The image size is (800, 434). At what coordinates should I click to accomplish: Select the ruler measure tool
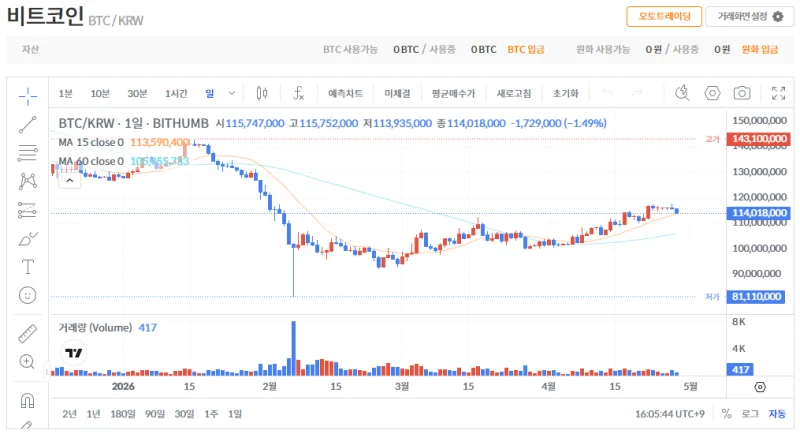(x=28, y=334)
